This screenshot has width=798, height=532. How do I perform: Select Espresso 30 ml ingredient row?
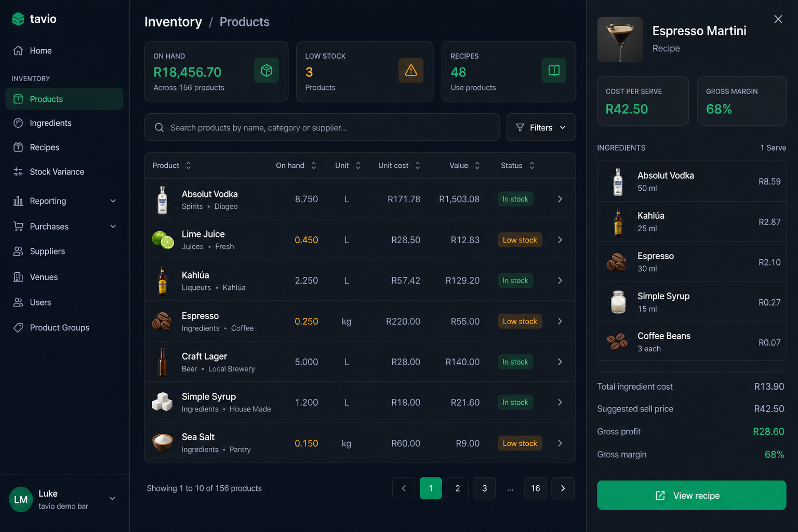click(x=691, y=262)
